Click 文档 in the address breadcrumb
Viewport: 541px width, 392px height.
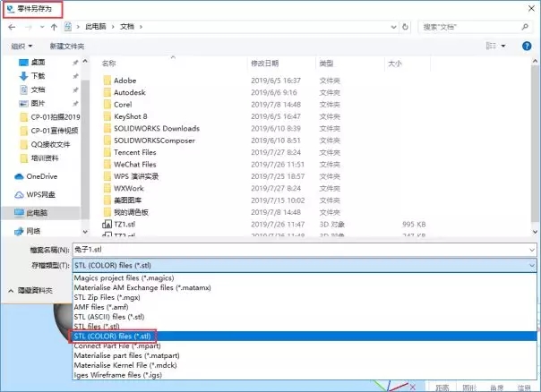pos(127,27)
